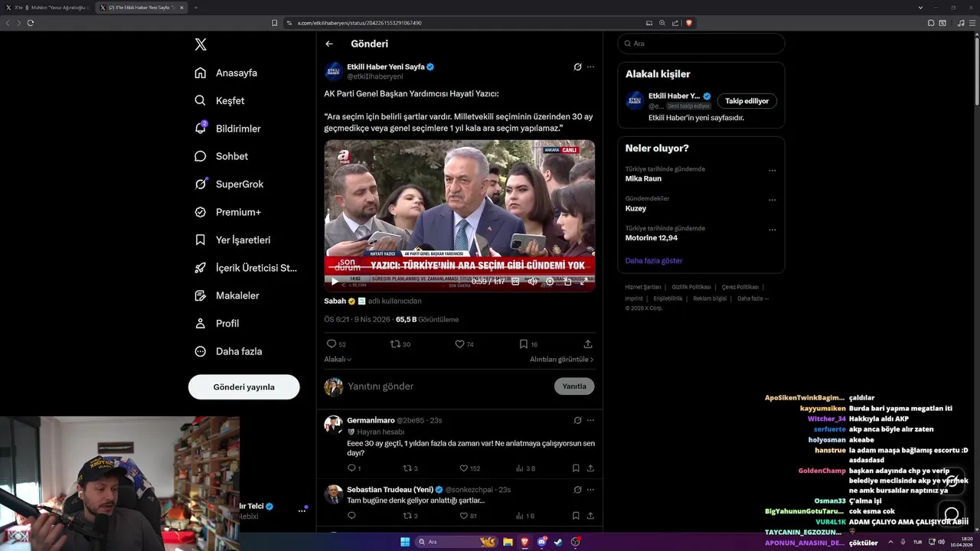Image resolution: width=980 pixels, height=551 pixels.
Task: Toggle picture-in-picture on video
Action: click(x=567, y=282)
